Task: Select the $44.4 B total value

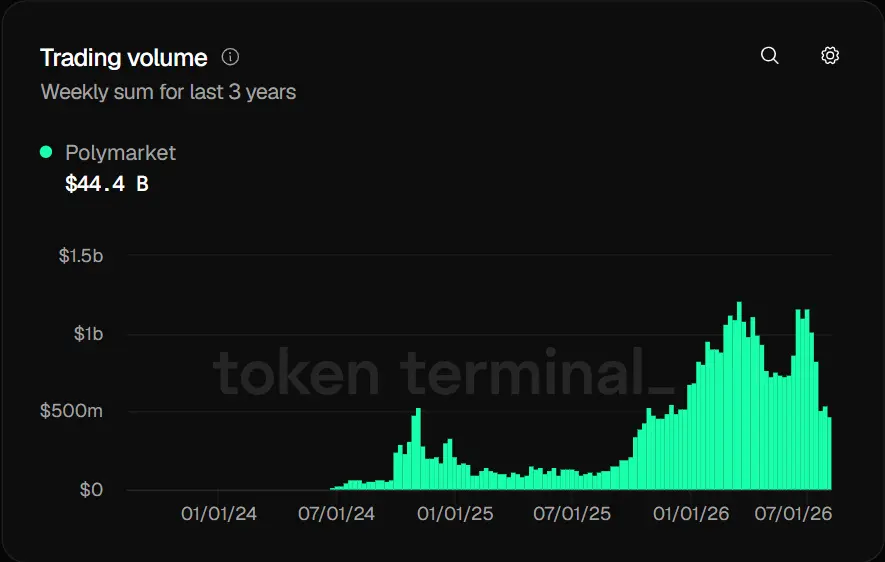Action: [x=107, y=183]
